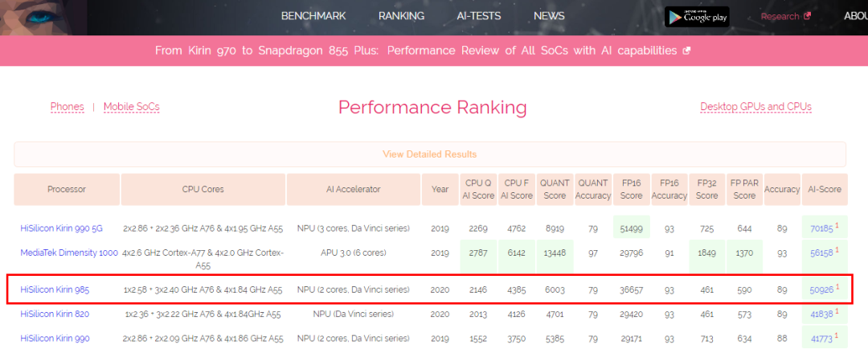Open HiSilicon Kirin 985 link

coord(55,289)
